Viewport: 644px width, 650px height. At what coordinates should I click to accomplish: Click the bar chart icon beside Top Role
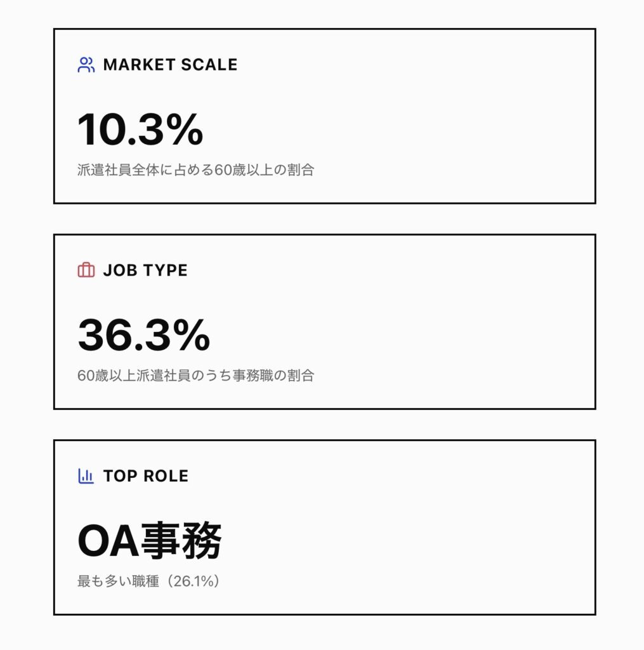(x=86, y=476)
